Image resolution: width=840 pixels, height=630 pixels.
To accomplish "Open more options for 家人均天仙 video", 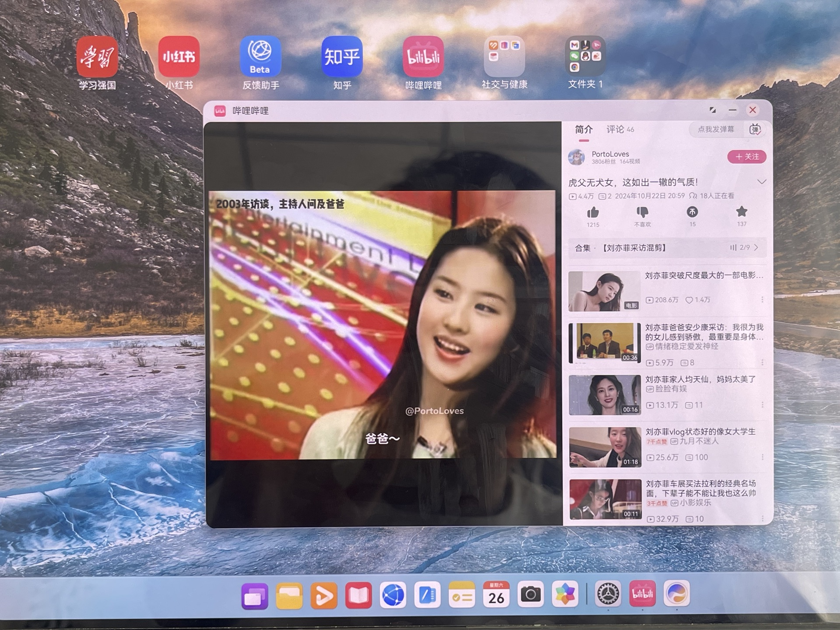I will coord(762,405).
